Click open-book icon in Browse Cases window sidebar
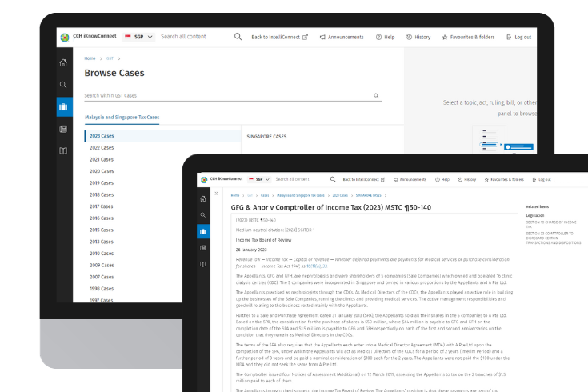Screen dimensions: 588x392 click(x=63, y=150)
